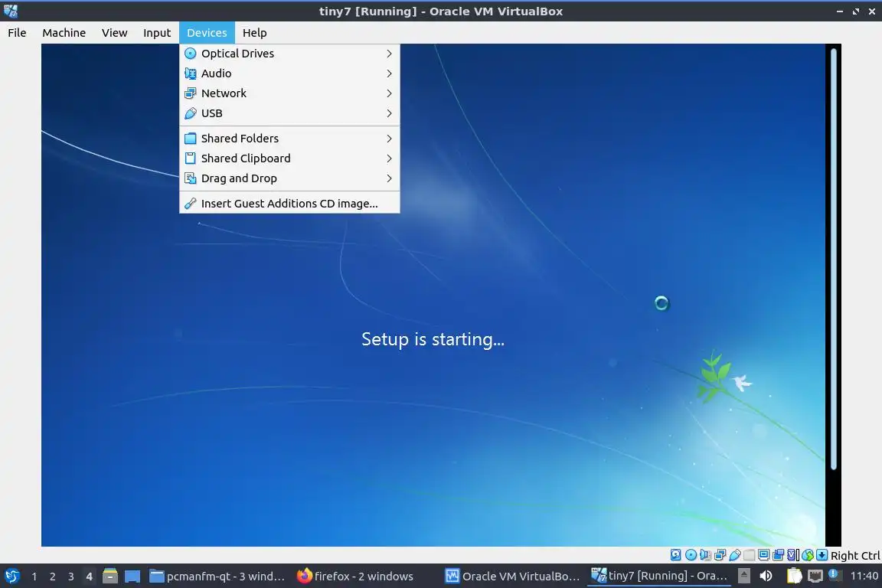Click the hard disk activity status icon
The height and width of the screenshot is (588, 882).
(x=675, y=555)
